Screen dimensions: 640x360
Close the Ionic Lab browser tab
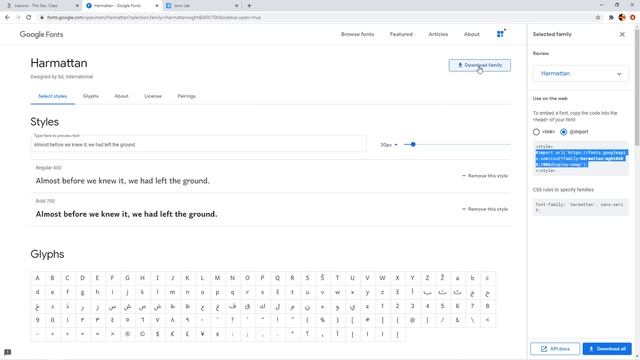[x=236, y=6]
